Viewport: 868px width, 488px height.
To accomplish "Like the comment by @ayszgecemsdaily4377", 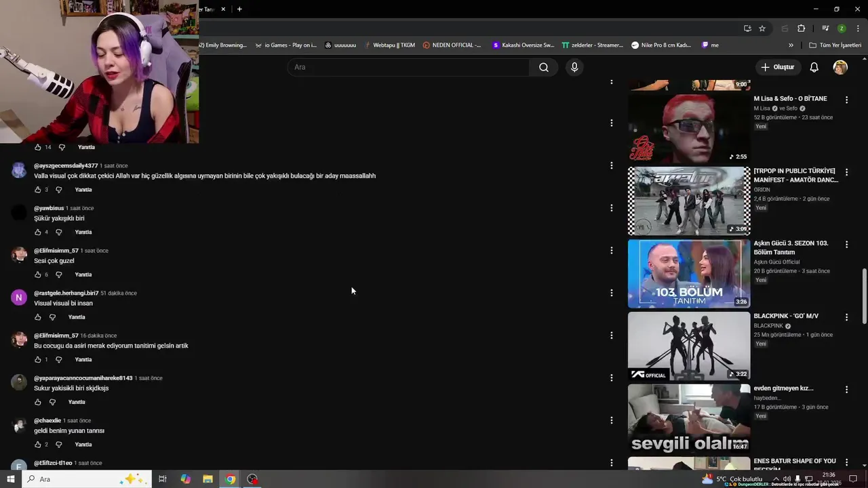I will point(37,190).
